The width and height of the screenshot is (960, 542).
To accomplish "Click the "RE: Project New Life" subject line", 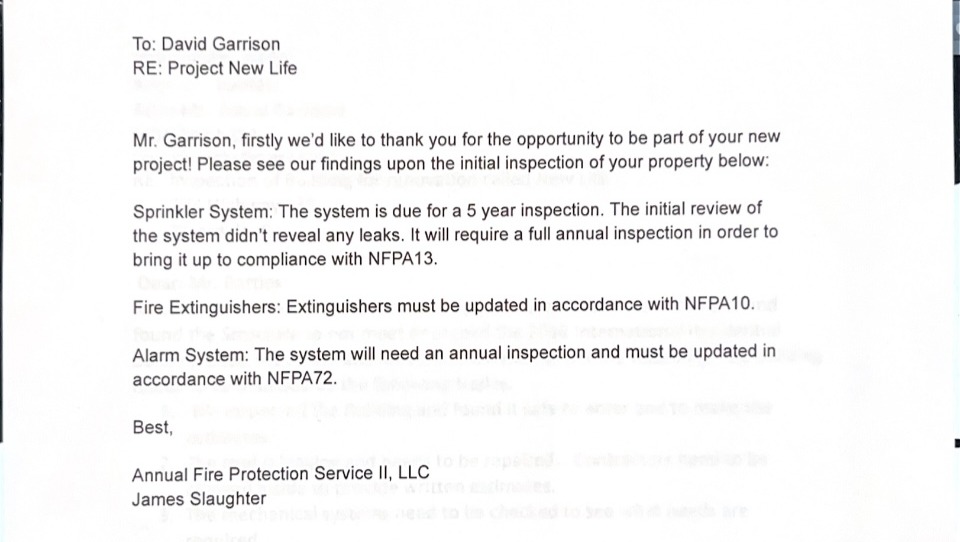I will 215,68.
